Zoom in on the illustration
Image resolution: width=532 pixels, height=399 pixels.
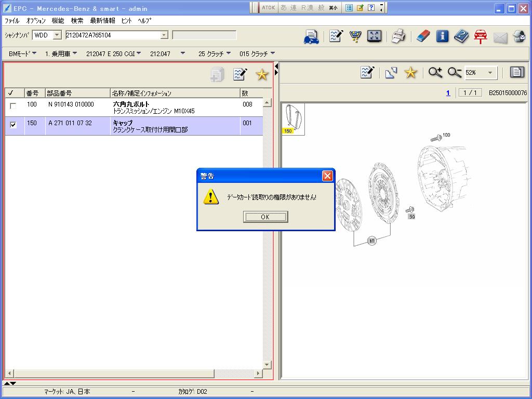(x=435, y=72)
